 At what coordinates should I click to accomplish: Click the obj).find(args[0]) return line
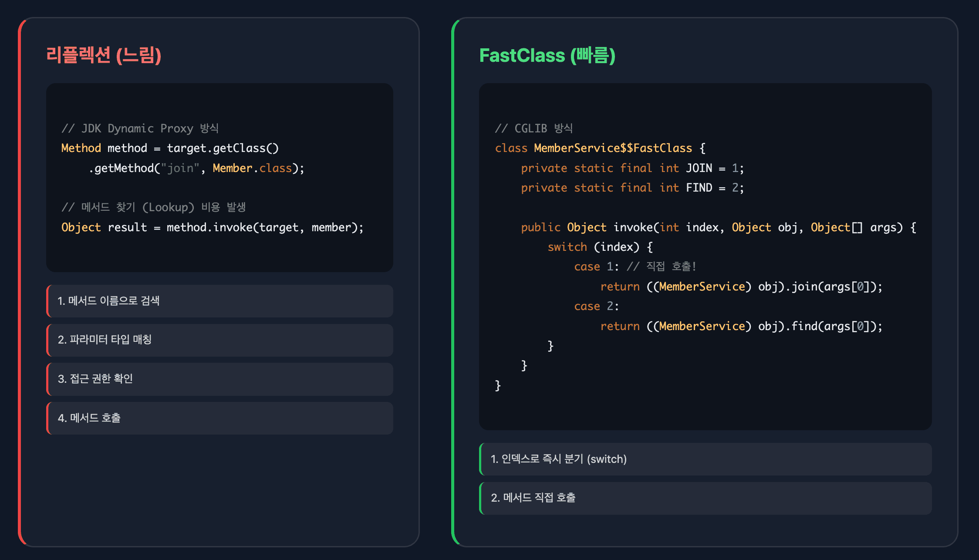coord(741,326)
